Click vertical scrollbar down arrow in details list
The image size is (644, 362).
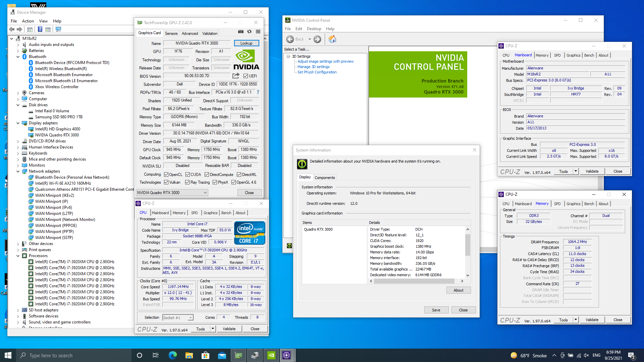[x=468, y=276]
